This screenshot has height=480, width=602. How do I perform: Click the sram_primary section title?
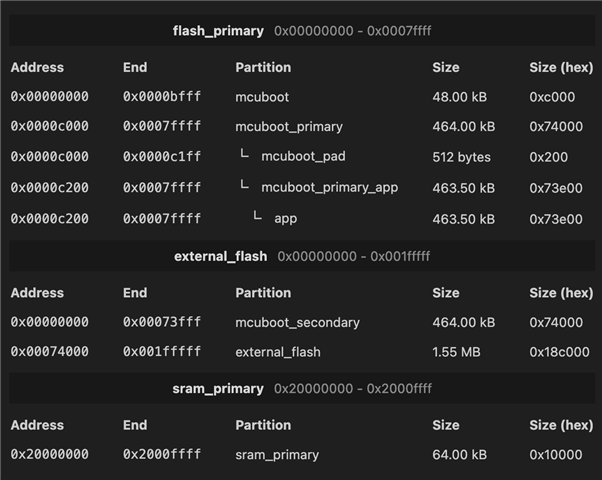(x=218, y=389)
